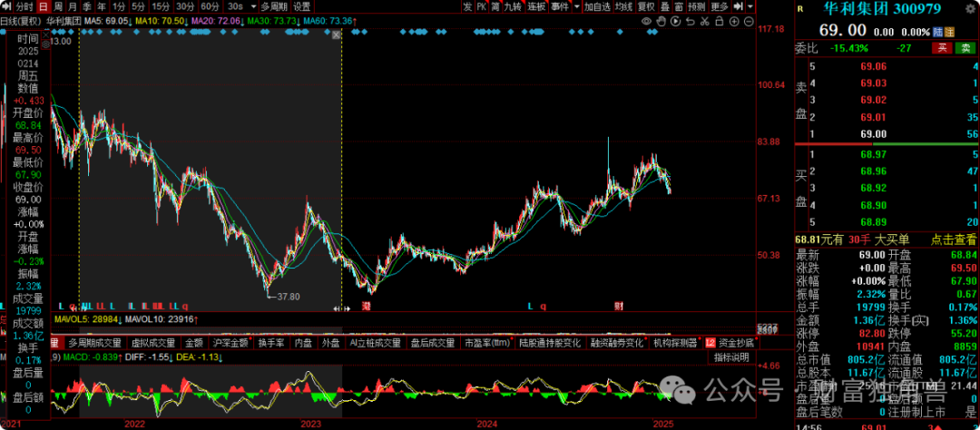This screenshot has height=430, width=980.
Task: Click the panel arrow icon beside 更多
Action: tap(738, 6)
